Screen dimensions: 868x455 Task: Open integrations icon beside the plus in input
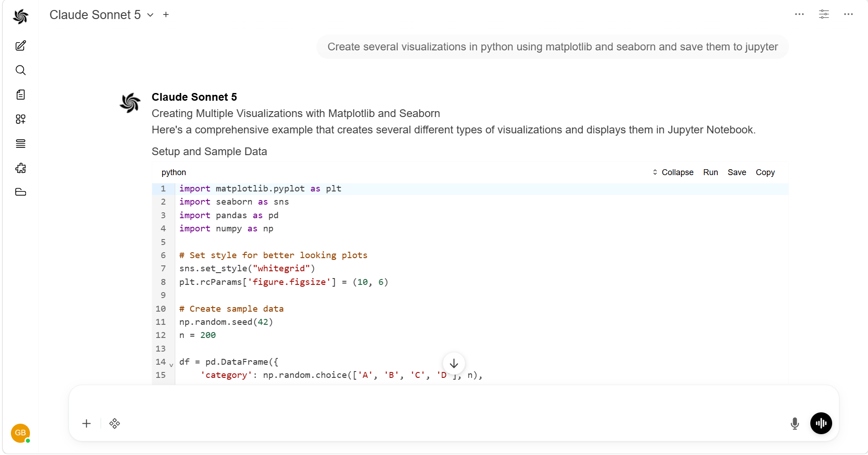coord(115,424)
